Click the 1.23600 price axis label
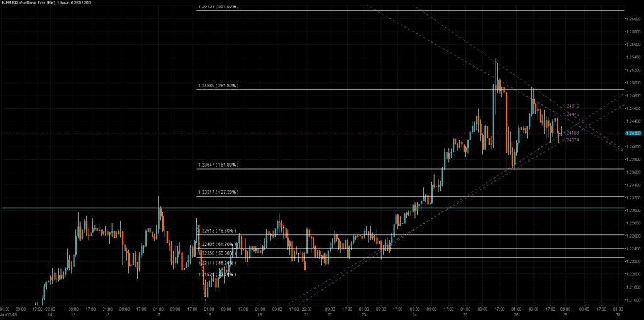The height and width of the screenshot is (320, 644). tap(633, 172)
